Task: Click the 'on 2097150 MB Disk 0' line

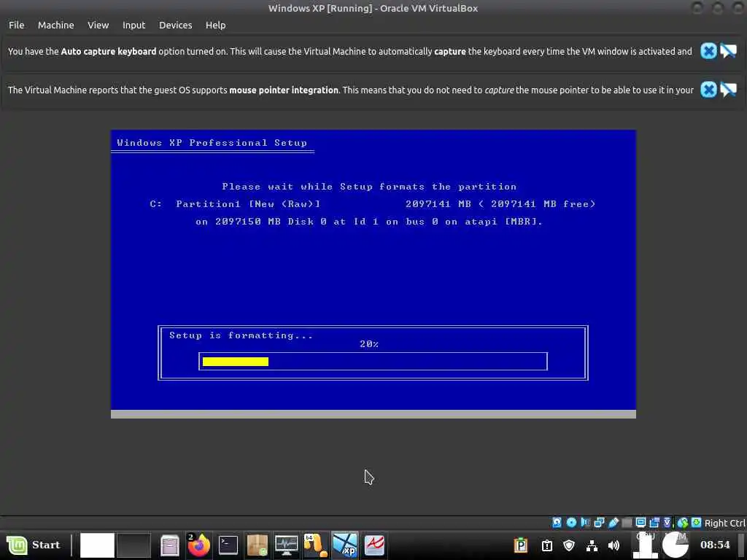Action: 369,222
